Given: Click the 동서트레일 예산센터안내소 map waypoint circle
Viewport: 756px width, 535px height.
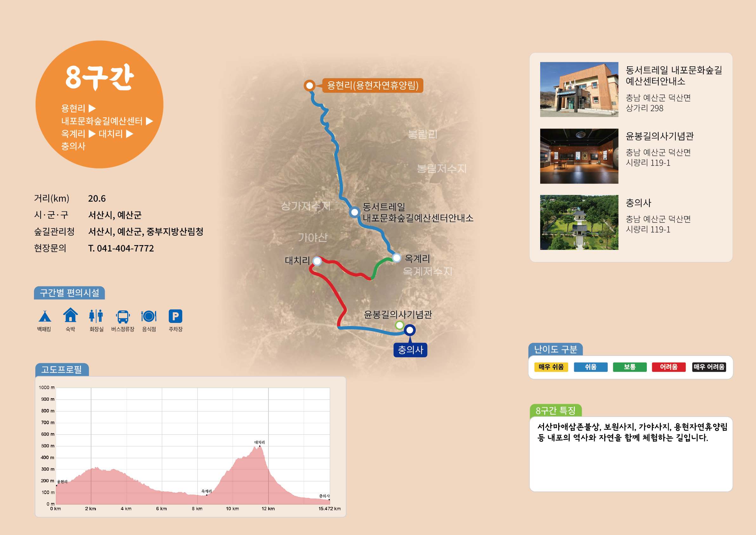Looking at the screenshot, I should (x=355, y=212).
